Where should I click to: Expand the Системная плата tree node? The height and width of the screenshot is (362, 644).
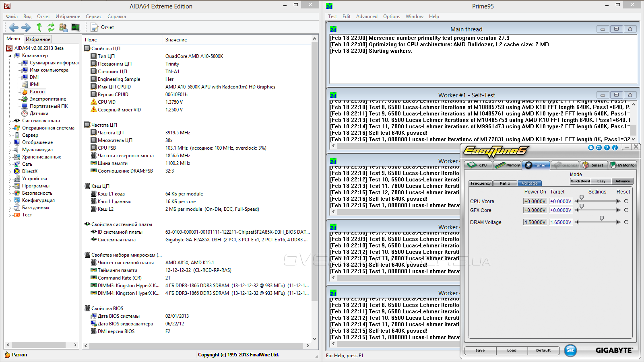(x=10, y=121)
